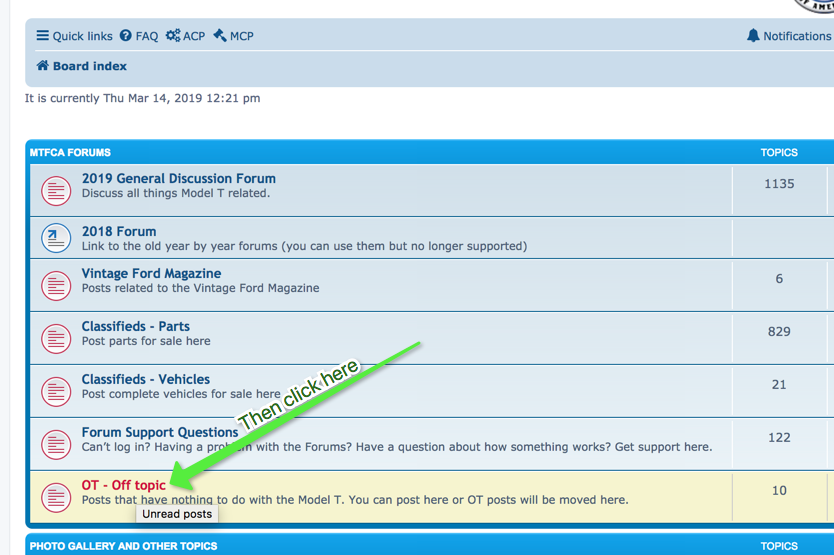Click the Classifieds - Parts forum icon

[56, 338]
